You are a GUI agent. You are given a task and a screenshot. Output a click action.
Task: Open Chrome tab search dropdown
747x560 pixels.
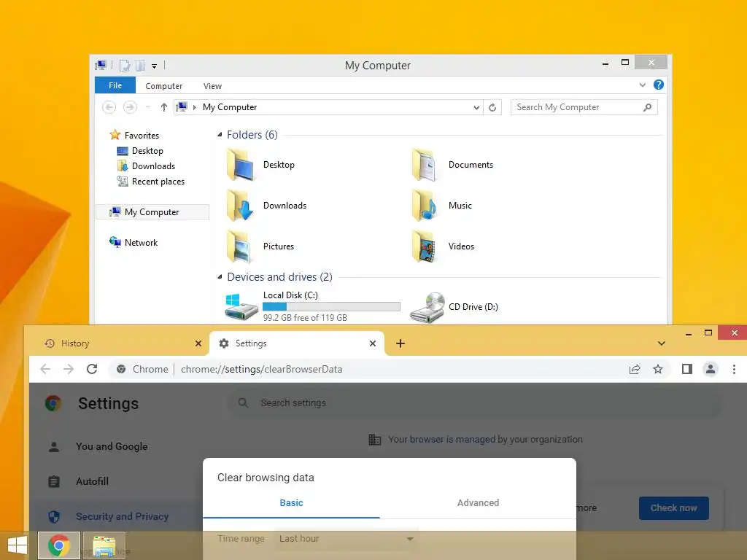pos(661,343)
